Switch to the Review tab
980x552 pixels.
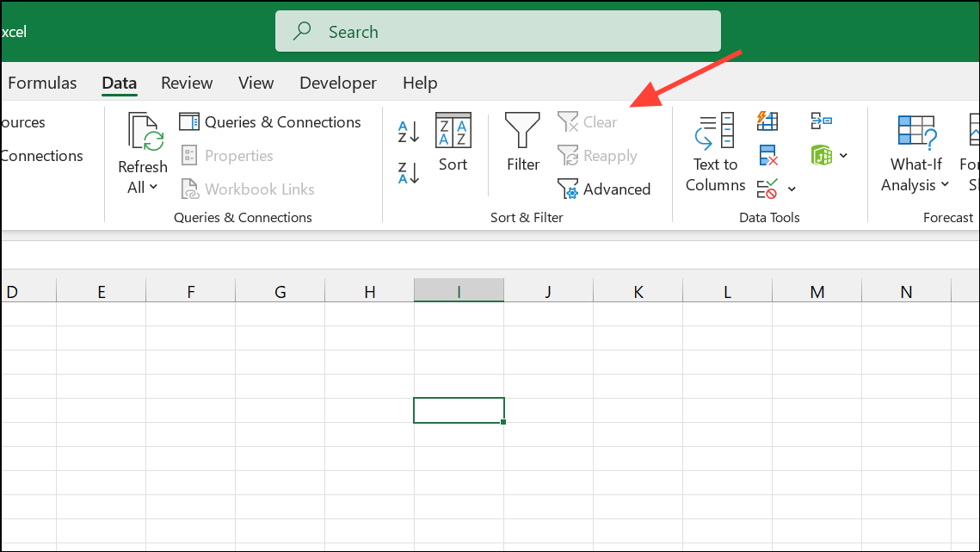pos(187,84)
